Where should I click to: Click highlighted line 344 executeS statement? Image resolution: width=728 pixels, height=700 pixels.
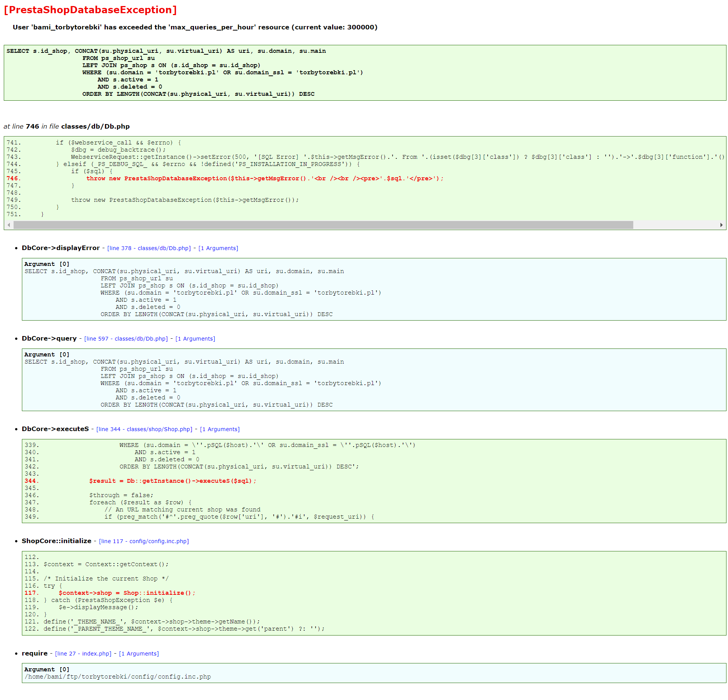pyautogui.click(x=172, y=481)
